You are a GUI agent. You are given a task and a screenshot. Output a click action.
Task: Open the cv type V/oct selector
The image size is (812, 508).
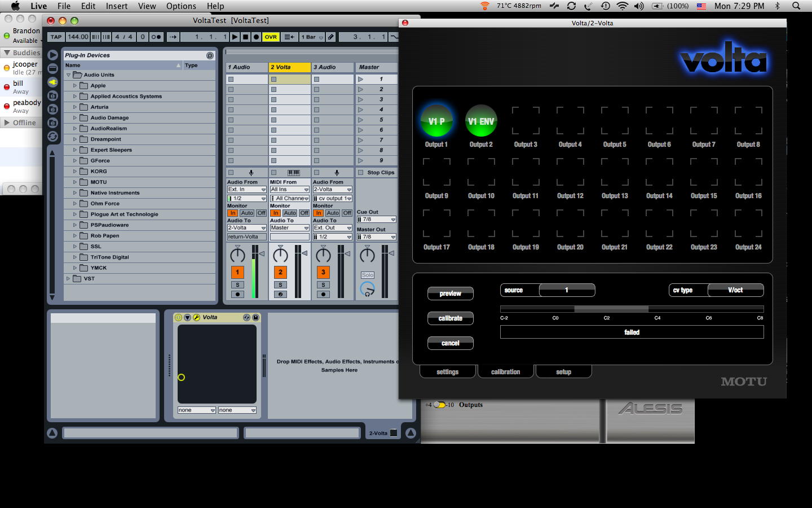click(736, 290)
